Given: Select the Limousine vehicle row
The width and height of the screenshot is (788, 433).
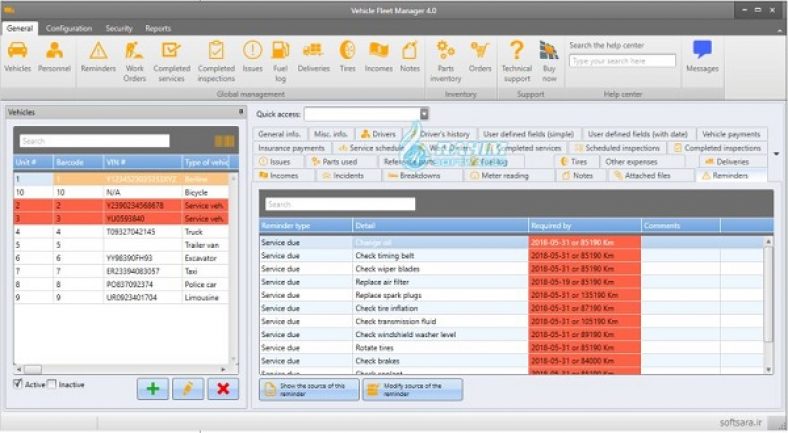Looking at the screenshot, I should point(121,297).
